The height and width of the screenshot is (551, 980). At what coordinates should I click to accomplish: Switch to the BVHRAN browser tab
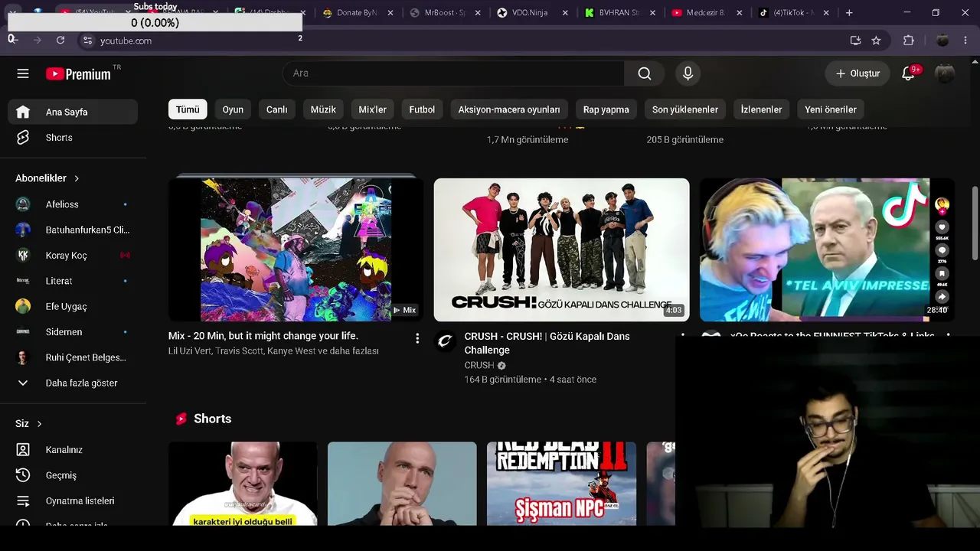pyautogui.click(x=620, y=13)
